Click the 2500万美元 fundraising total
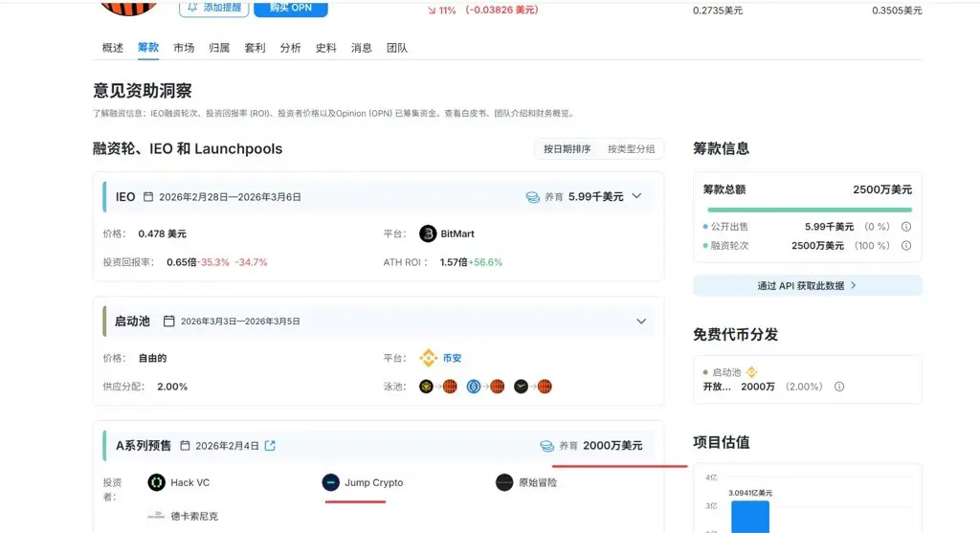 pyautogui.click(x=881, y=189)
